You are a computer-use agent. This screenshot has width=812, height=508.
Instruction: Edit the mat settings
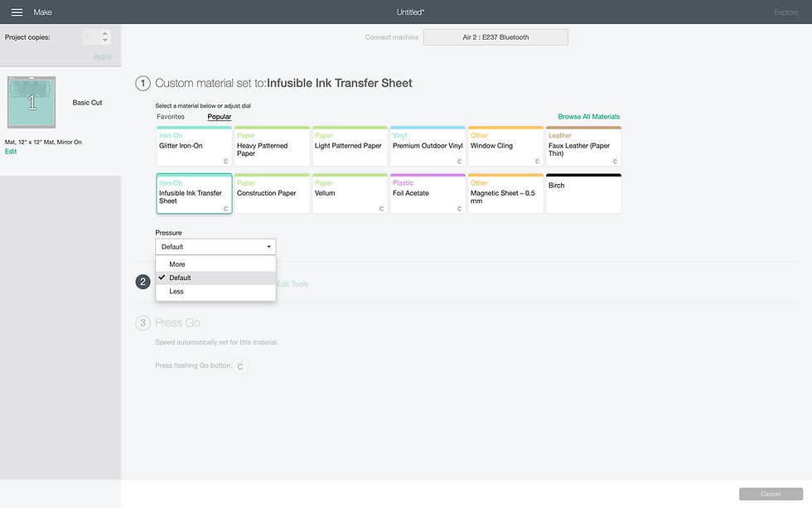click(x=11, y=152)
